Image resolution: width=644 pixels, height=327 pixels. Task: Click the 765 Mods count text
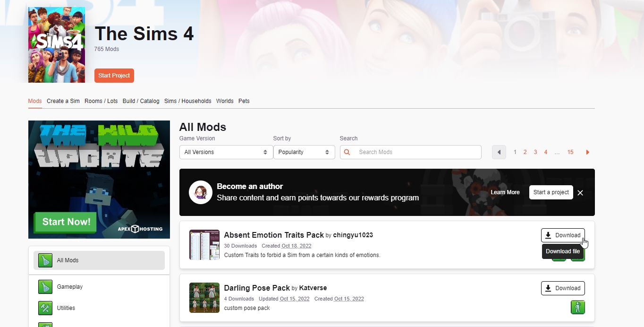tap(107, 49)
